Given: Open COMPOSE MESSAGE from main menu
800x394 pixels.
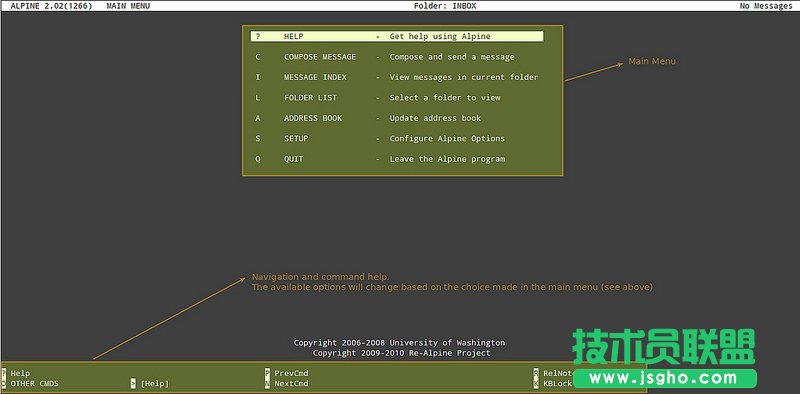Looking at the screenshot, I should click(x=320, y=57).
